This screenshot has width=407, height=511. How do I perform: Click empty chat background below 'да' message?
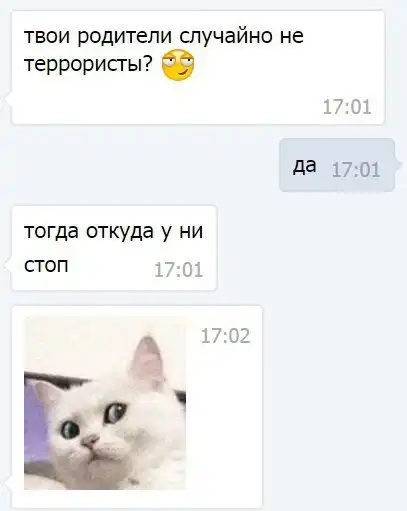[333, 250]
